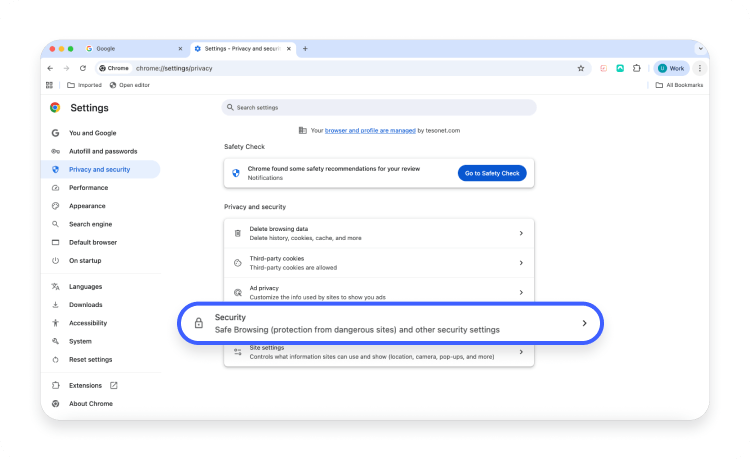Open the All Bookmarks folder
750x461 pixels.
click(x=679, y=85)
